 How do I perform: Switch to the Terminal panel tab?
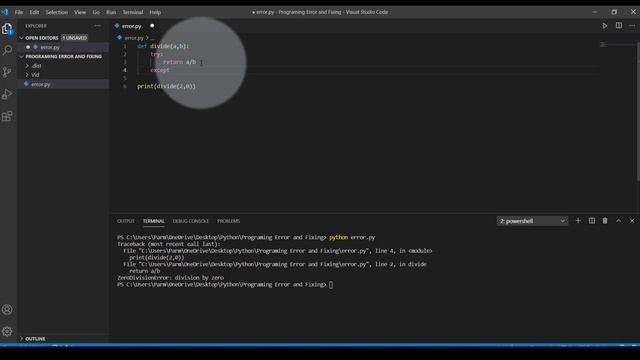(x=153, y=221)
